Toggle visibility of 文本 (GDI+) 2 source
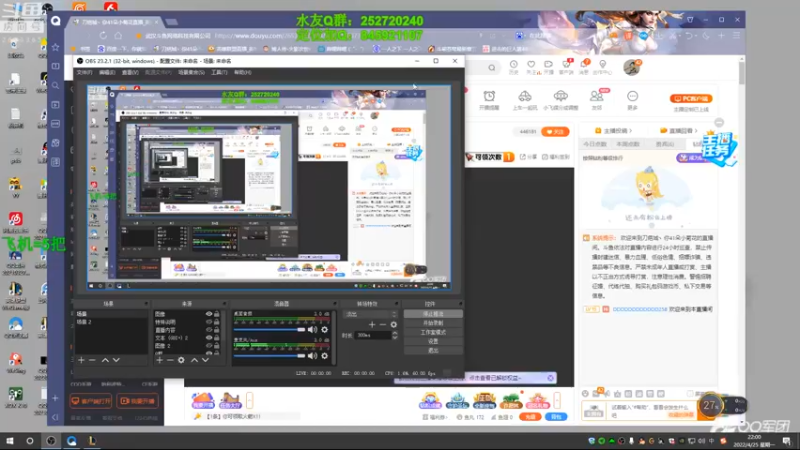 209,338
